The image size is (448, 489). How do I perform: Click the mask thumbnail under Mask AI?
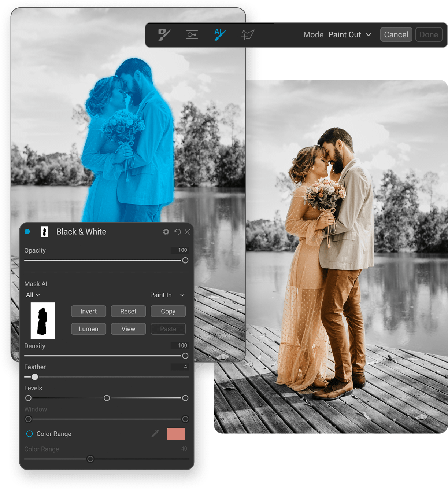coord(43,321)
